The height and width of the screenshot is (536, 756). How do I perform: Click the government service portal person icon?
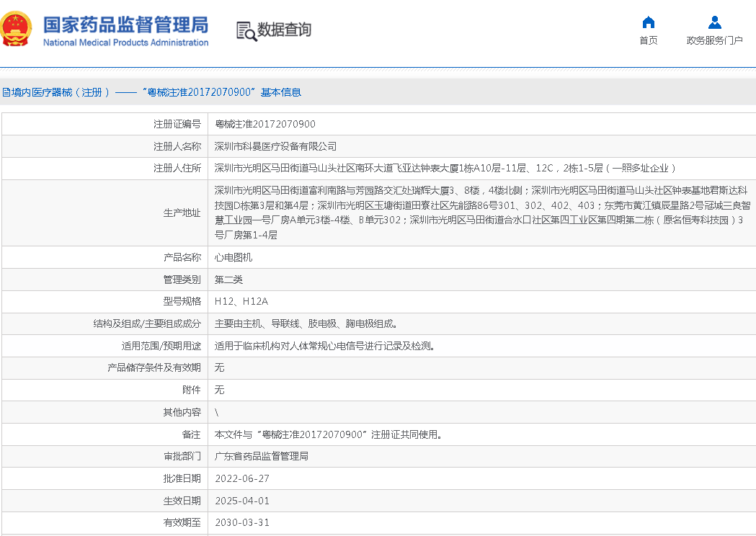point(714,22)
